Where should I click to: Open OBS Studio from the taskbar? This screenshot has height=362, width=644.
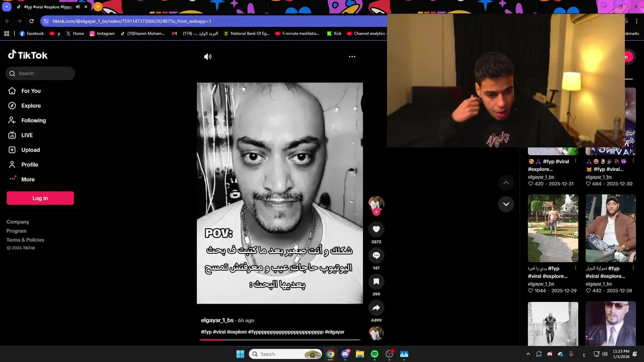389,354
